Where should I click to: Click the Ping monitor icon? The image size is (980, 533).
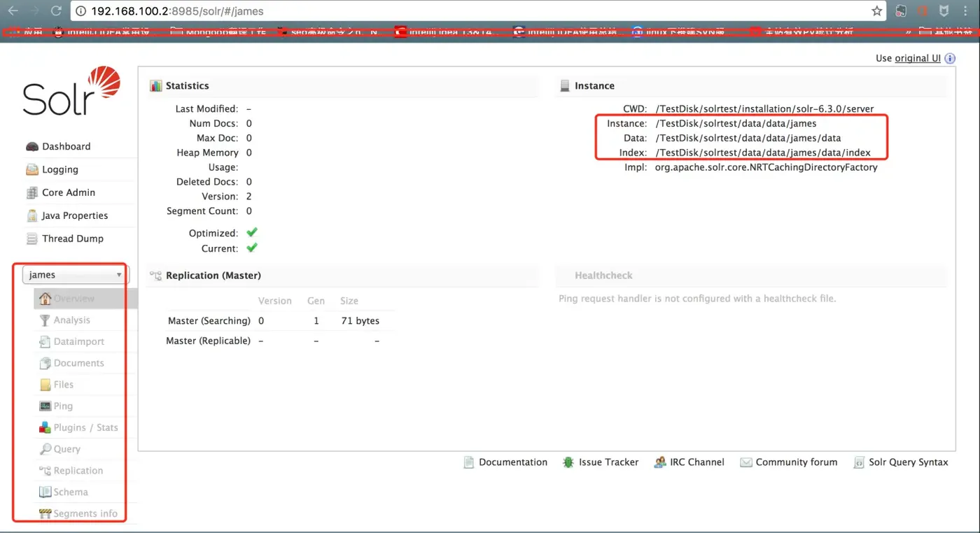[x=45, y=406]
